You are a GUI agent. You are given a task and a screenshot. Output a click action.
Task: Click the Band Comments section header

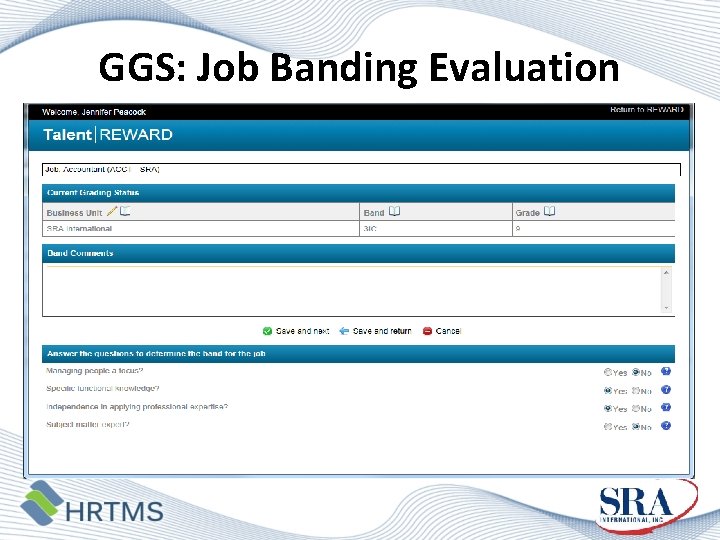358,253
